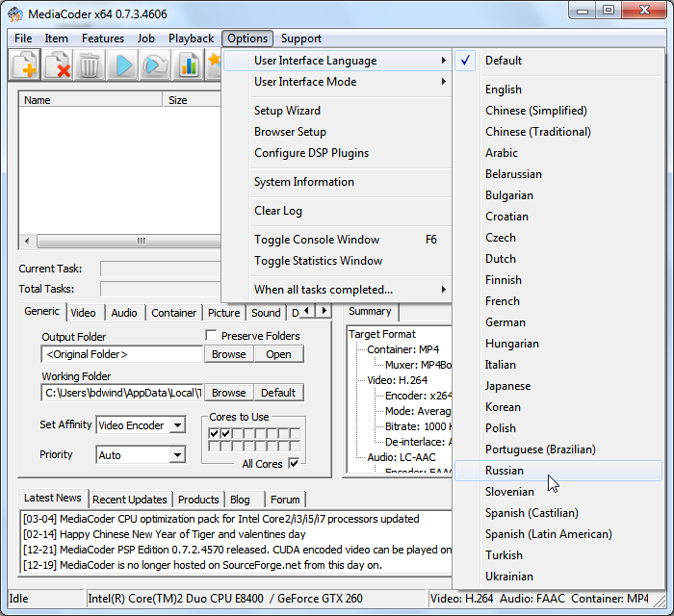This screenshot has width=674, height=616.
Task: Click Browse for Output Folder
Action: (x=229, y=354)
